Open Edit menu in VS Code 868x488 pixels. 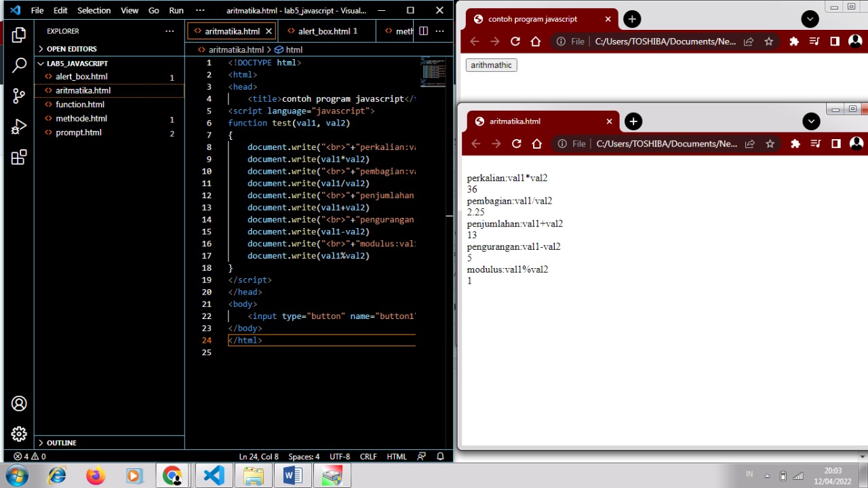[60, 10]
